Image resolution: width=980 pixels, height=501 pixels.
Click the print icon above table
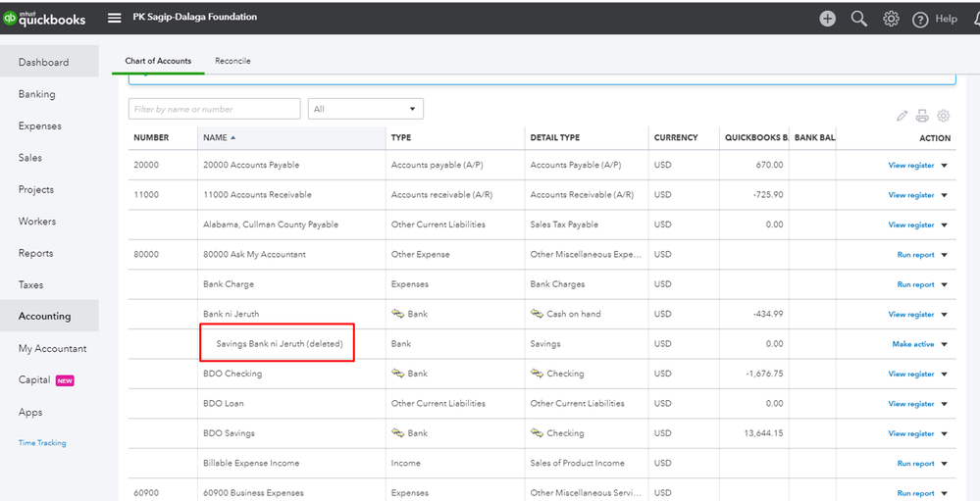point(922,116)
